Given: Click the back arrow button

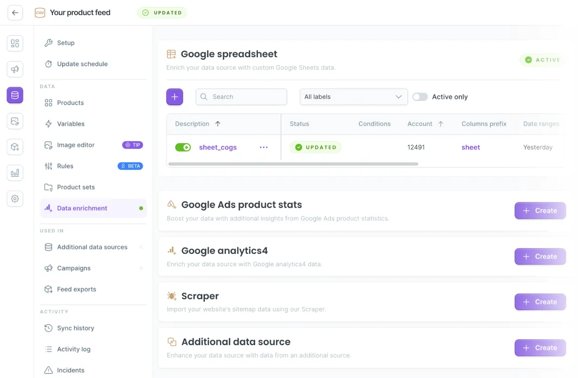Looking at the screenshot, I should tap(15, 13).
